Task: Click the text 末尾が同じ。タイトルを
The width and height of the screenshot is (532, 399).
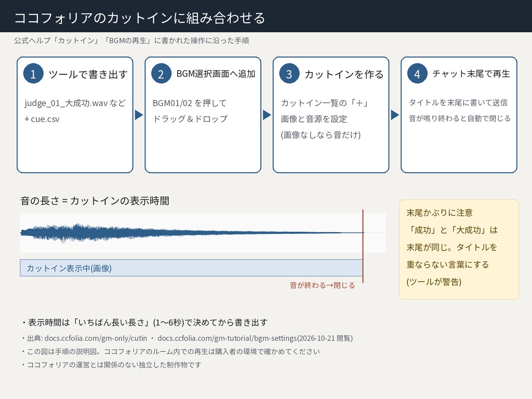Action: pos(451,247)
